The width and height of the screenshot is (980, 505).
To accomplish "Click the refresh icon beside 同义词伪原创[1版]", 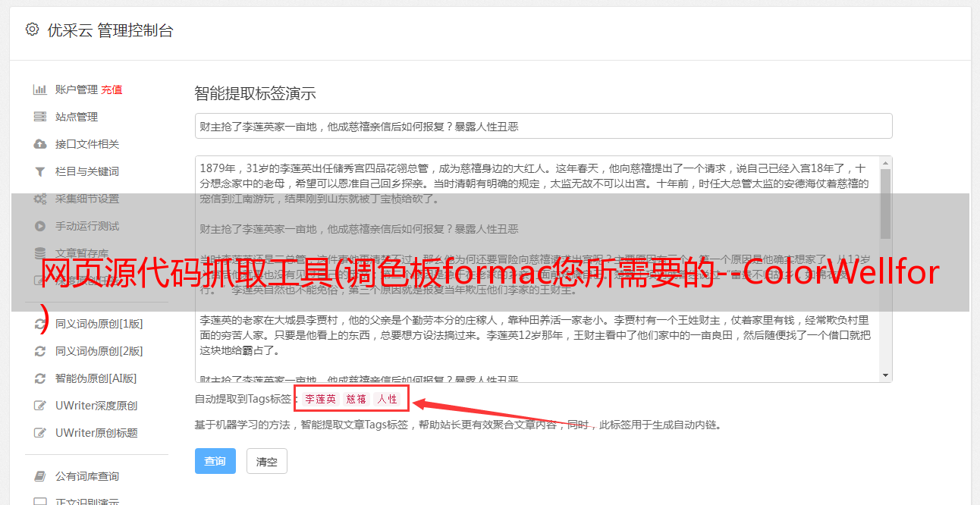I will point(39,324).
